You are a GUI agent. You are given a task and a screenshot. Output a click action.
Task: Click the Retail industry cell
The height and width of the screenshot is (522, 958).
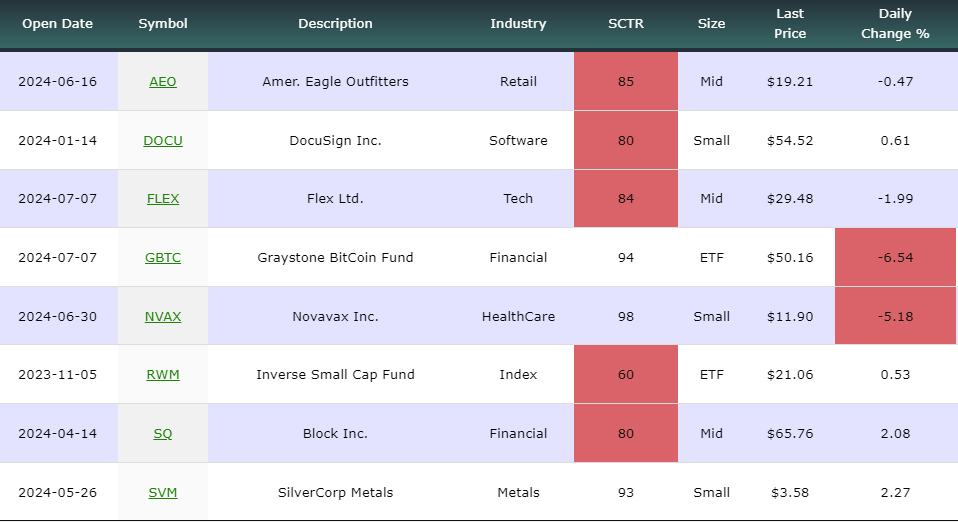coord(518,81)
